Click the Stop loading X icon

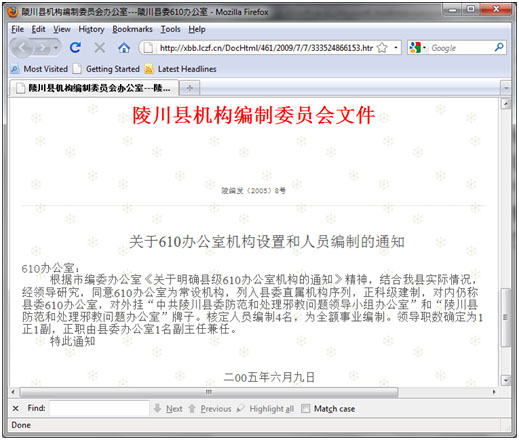tap(99, 48)
